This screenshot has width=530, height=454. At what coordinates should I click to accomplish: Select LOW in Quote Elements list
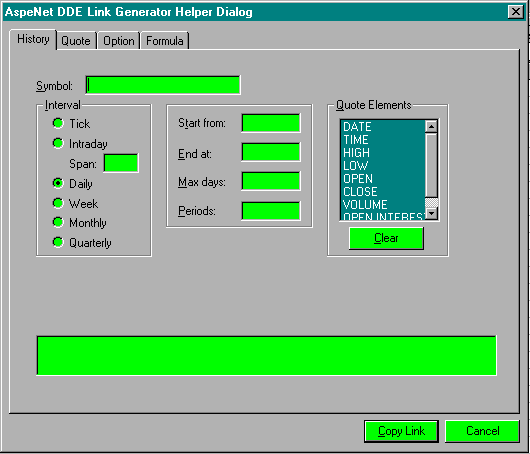383,166
